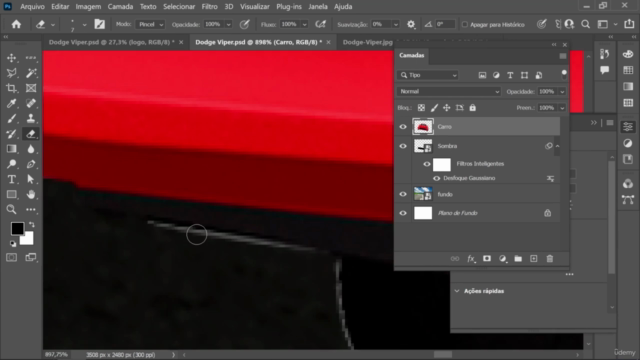This screenshot has width=640, height=360.
Task: Select the Path Selection tool
Action: (31, 179)
